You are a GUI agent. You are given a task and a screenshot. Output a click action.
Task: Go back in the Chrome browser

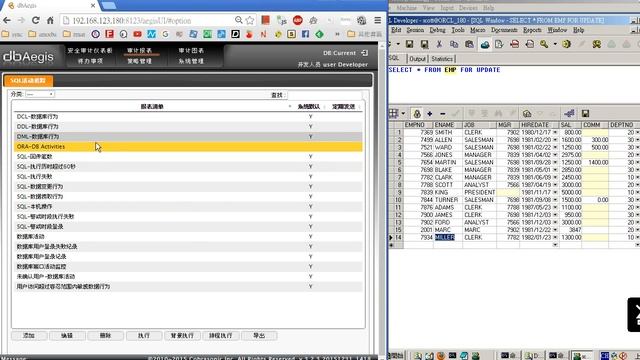click(7, 20)
